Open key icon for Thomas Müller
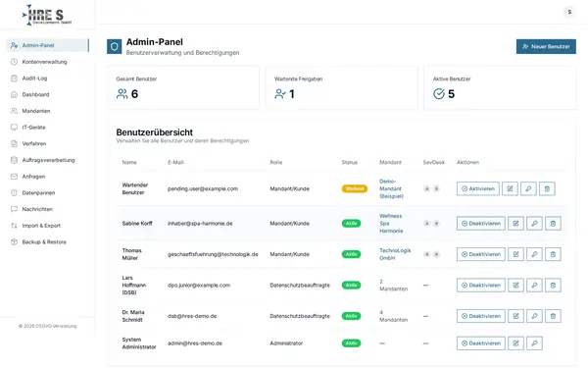This screenshot has height=368, width=588. tap(534, 254)
